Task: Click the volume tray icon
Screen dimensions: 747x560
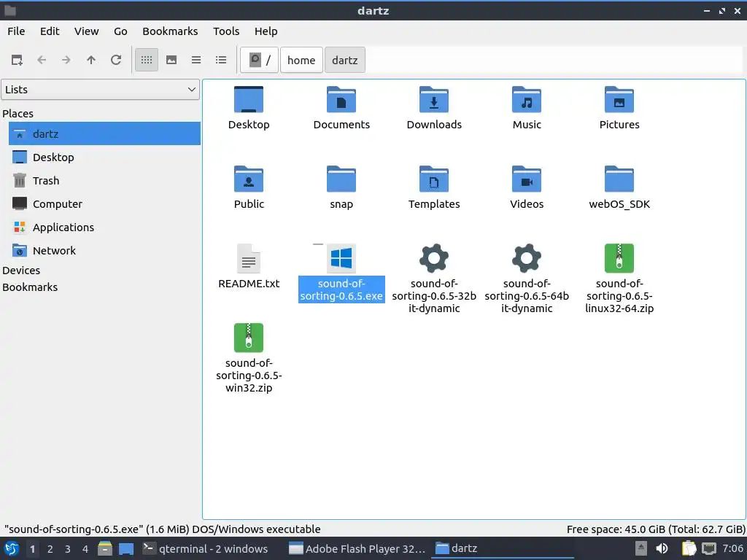Action: click(662, 548)
